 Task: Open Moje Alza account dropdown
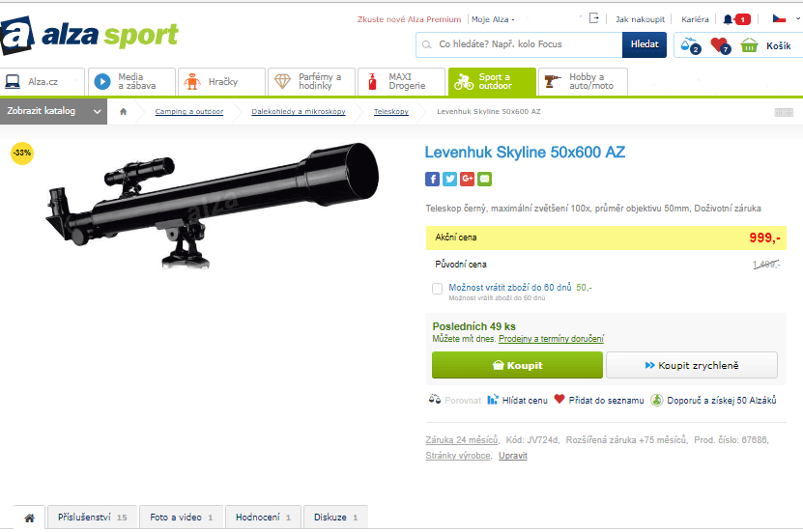(x=493, y=19)
